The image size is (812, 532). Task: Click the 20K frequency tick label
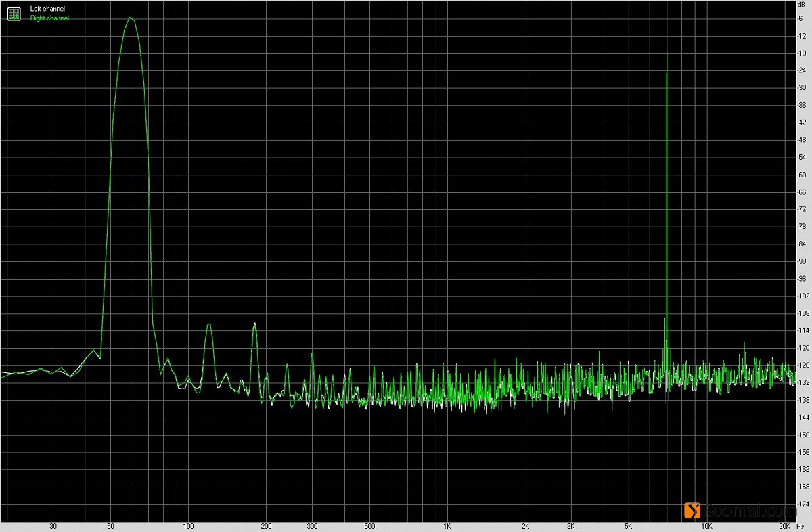coord(786,525)
